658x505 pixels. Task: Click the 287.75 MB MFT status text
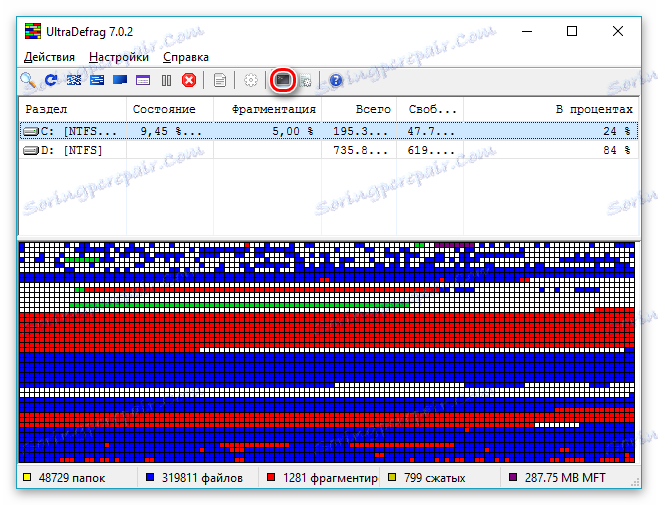tap(565, 478)
